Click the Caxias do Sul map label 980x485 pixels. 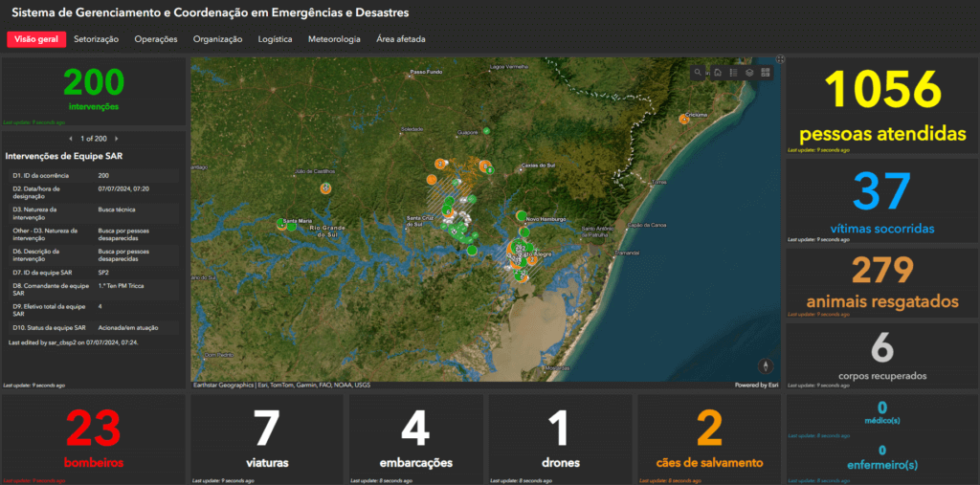[538, 166]
